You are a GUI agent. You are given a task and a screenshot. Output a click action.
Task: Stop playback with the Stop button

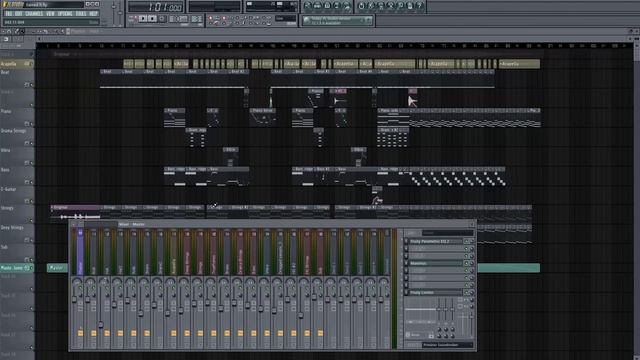click(x=152, y=19)
